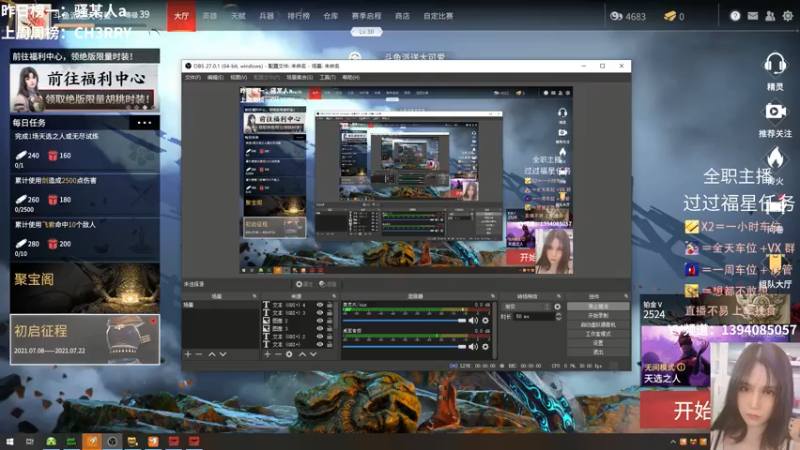
Task: Move source down with arrow in 来源 panel
Action: coord(313,354)
